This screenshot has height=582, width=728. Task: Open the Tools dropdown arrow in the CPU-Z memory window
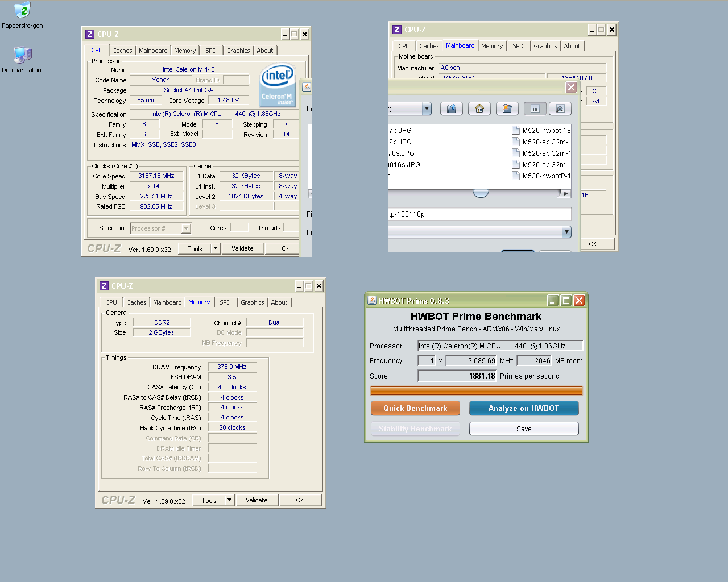(229, 500)
